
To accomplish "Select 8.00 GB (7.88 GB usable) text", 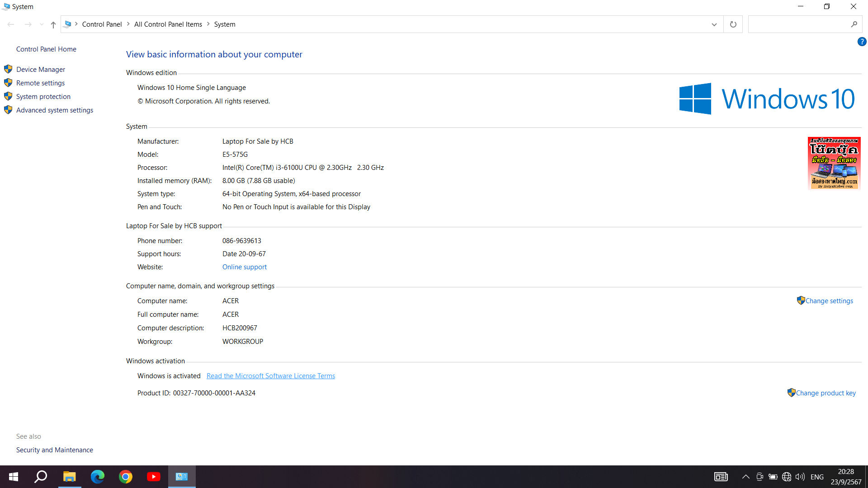I will click(x=259, y=180).
